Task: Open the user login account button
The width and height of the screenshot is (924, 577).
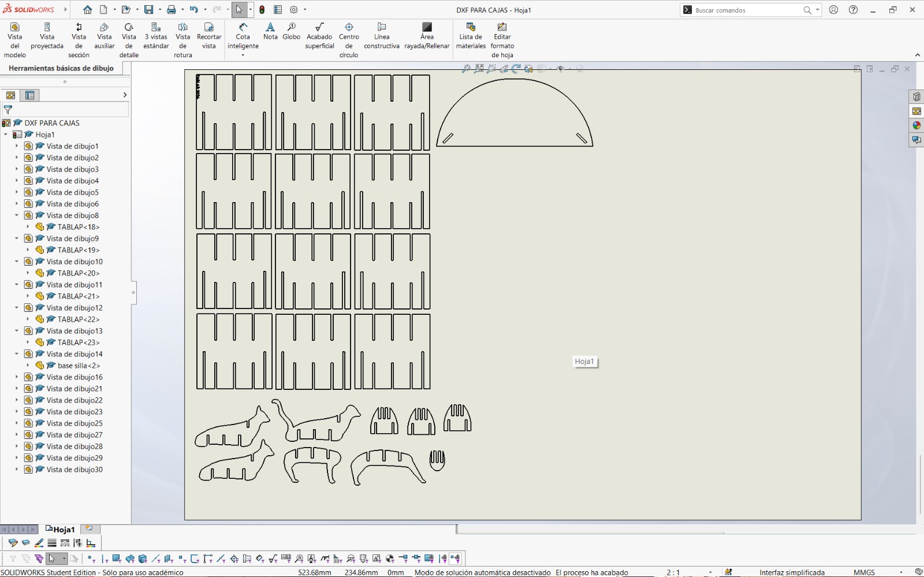Action: (833, 10)
